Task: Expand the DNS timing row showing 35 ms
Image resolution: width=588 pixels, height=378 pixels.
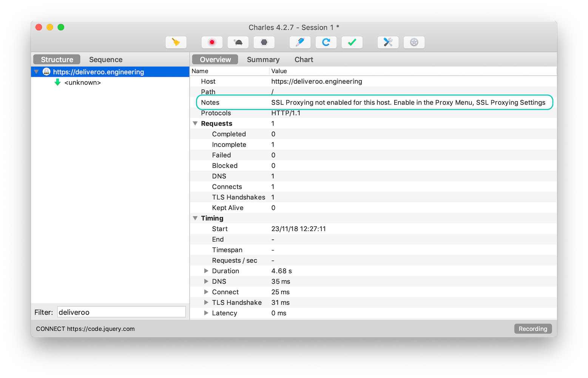Action: pyautogui.click(x=206, y=281)
